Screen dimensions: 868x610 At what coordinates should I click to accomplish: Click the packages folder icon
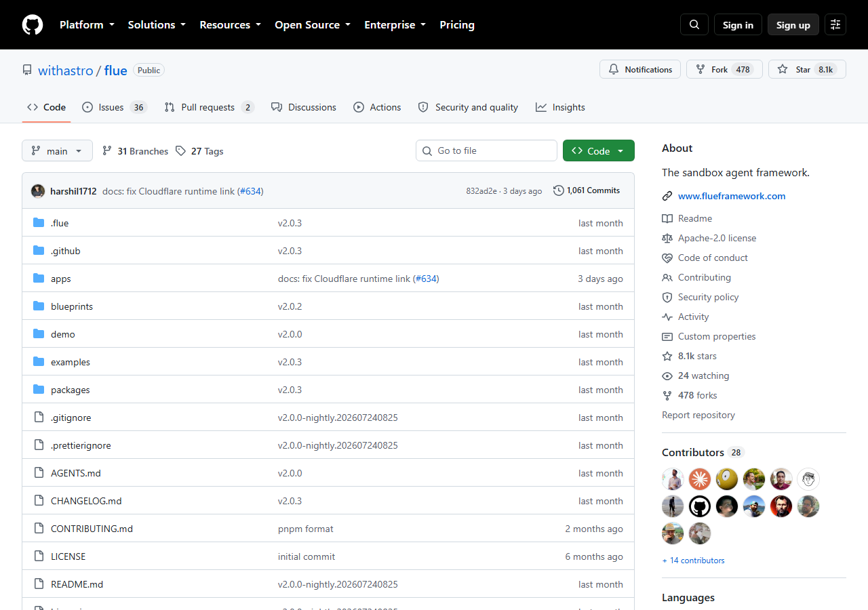39,390
